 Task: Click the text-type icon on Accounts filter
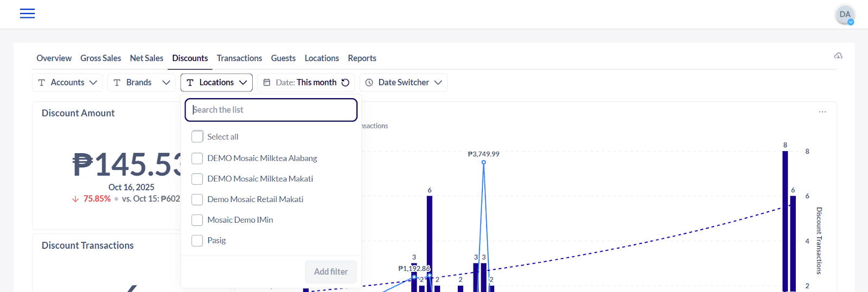pyautogui.click(x=42, y=82)
